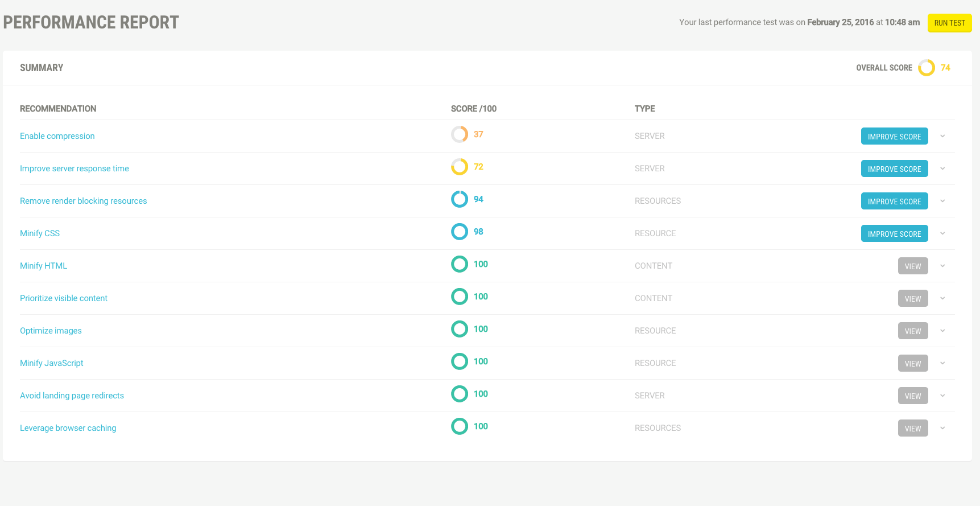Click the overall score ring icon
980x506 pixels.
[927, 68]
